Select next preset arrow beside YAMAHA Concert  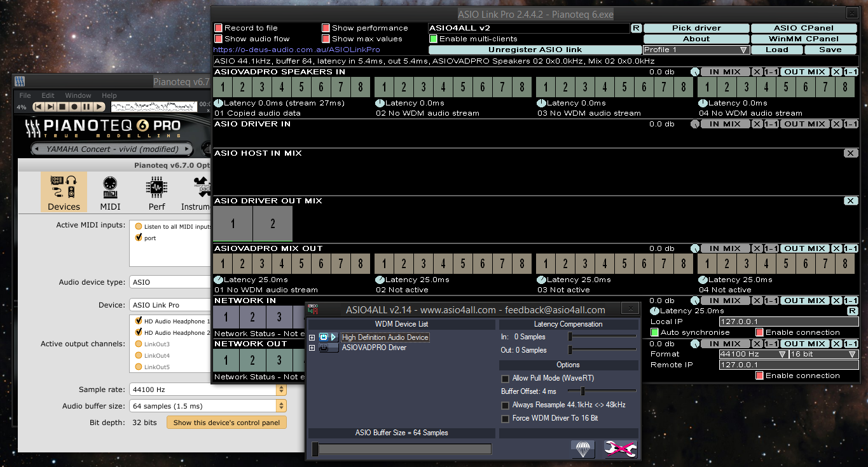coord(187,149)
